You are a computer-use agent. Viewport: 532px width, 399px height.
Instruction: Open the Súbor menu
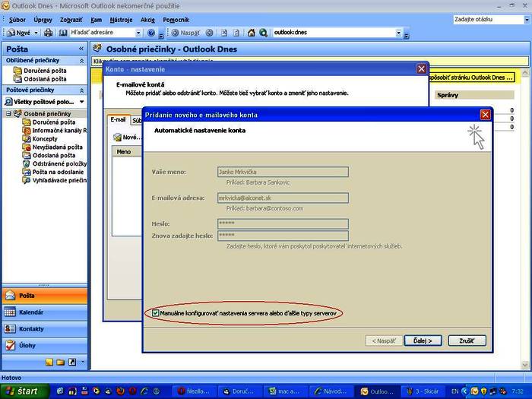coord(17,20)
